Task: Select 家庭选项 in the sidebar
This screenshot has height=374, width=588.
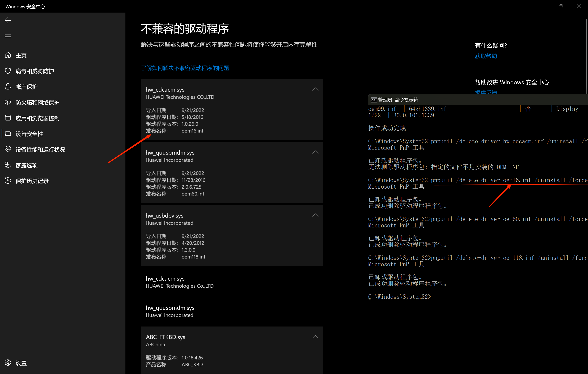Action: pyautogui.click(x=26, y=165)
